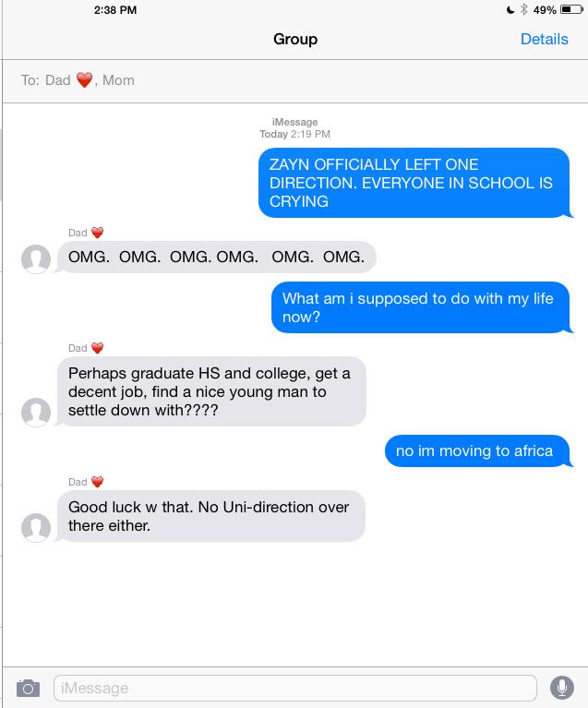The width and height of the screenshot is (588, 708).
Task: Tap the microphone dictation icon
Action: click(x=562, y=687)
